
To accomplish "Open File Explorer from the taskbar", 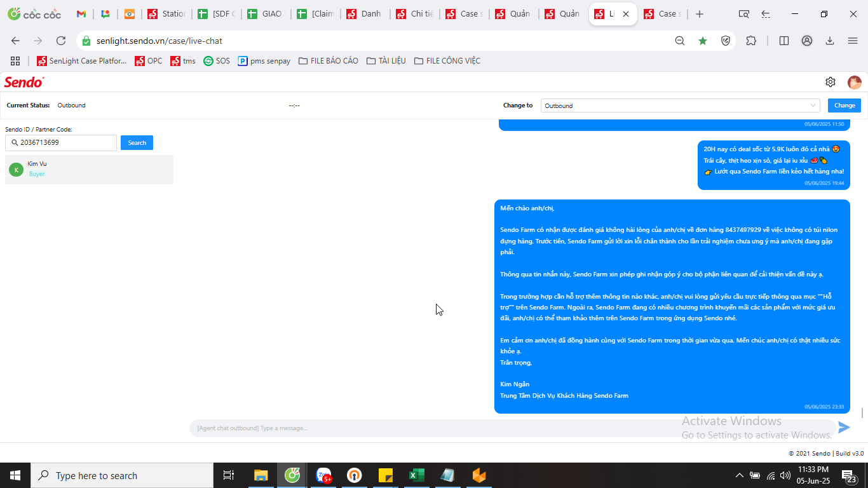I will coord(261,475).
